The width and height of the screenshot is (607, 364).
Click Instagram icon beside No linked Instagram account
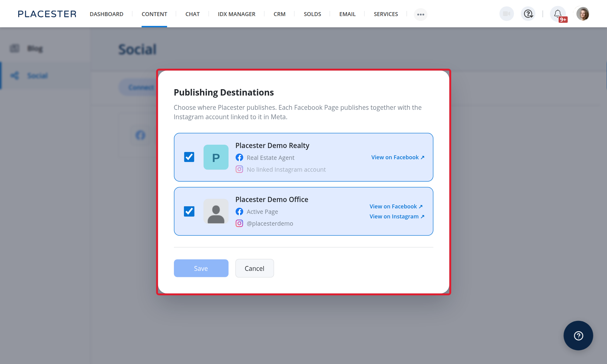pyautogui.click(x=239, y=169)
